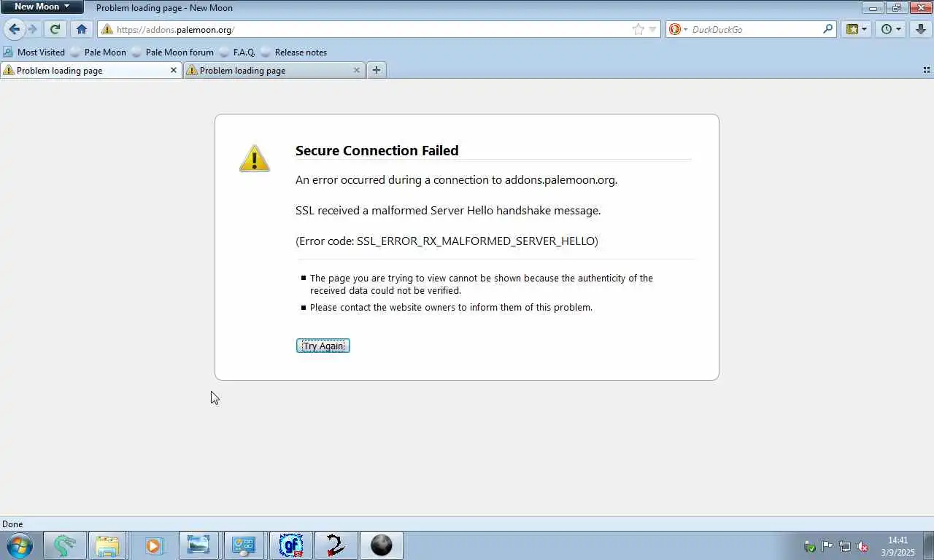Click the Action Center flag tray icon
The image size is (934, 560).
pyautogui.click(x=827, y=546)
